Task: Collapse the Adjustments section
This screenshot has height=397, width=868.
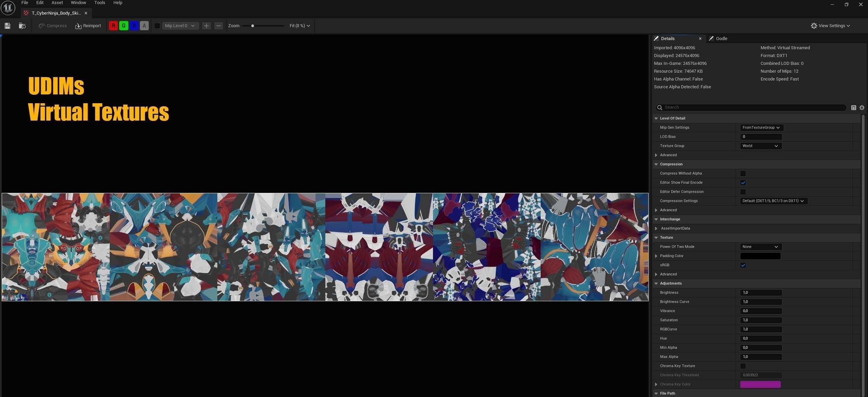Action: point(656,284)
